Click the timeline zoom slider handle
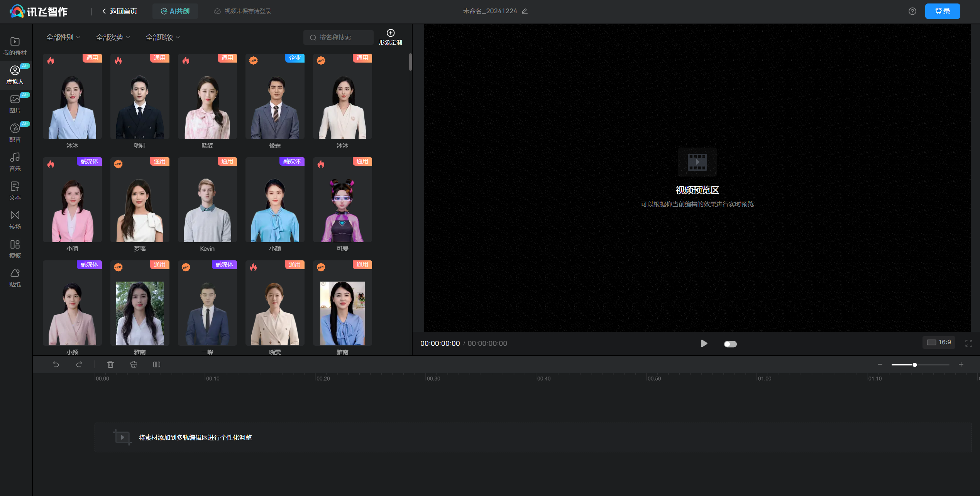Viewport: 980px width, 496px height. coord(914,365)
